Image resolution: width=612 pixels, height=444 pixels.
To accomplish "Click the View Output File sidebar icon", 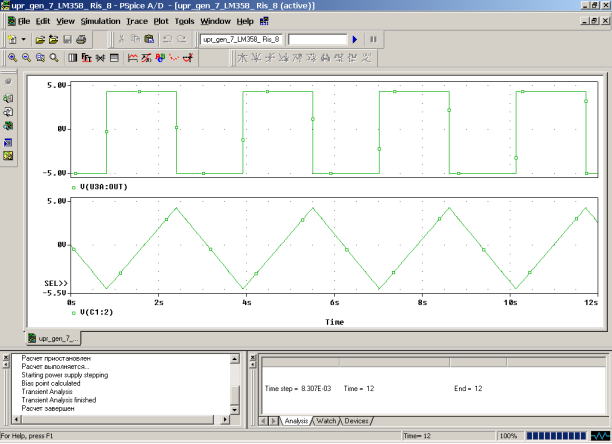I will click(8, 112).
